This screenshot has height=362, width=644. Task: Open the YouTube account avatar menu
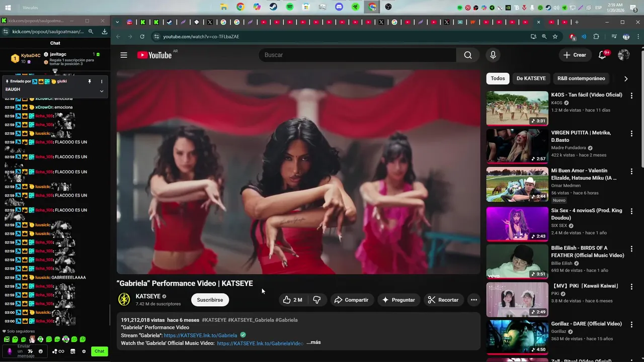[x=624, y=55]
